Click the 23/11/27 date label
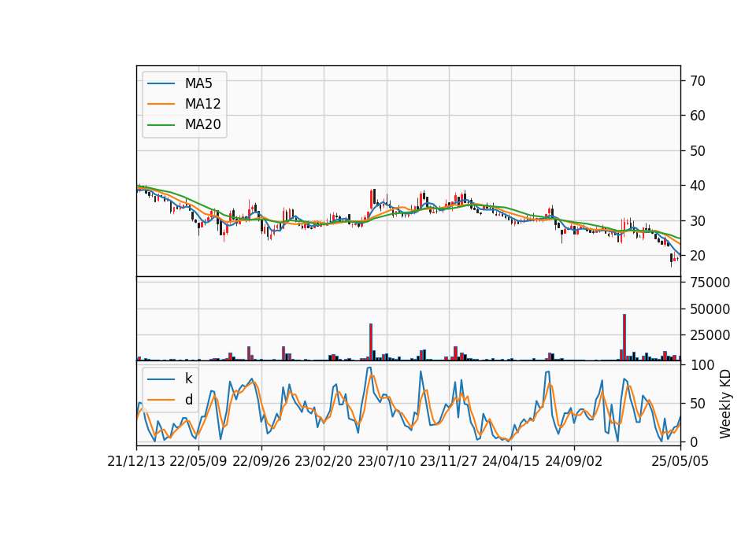756x543 pixels. 448,461
